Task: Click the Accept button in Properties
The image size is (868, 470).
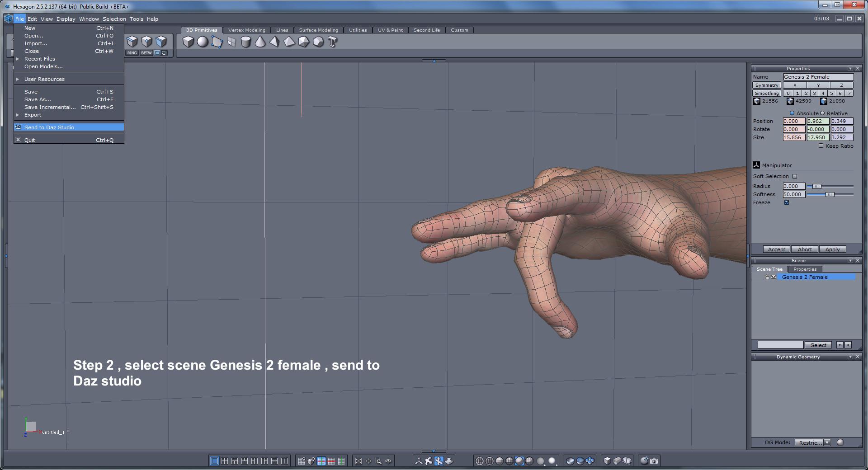Action: (776, 249)
